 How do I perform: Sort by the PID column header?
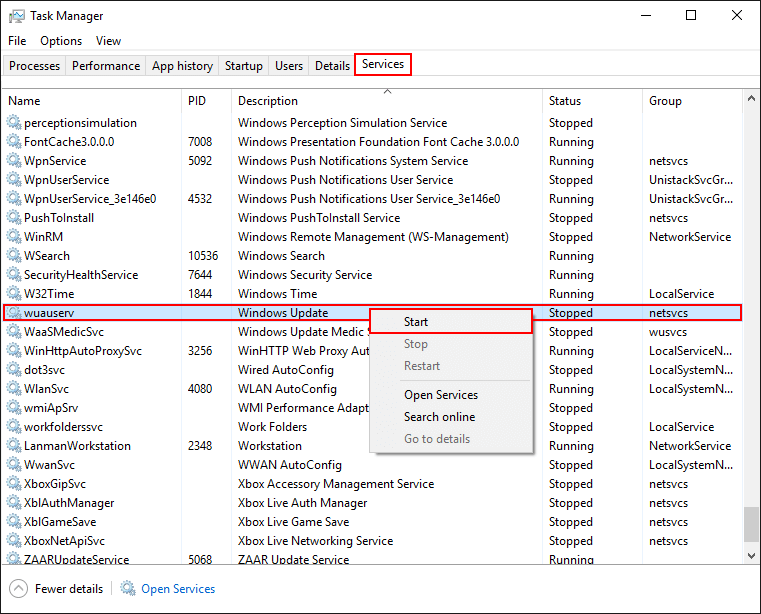coord(207,100)
